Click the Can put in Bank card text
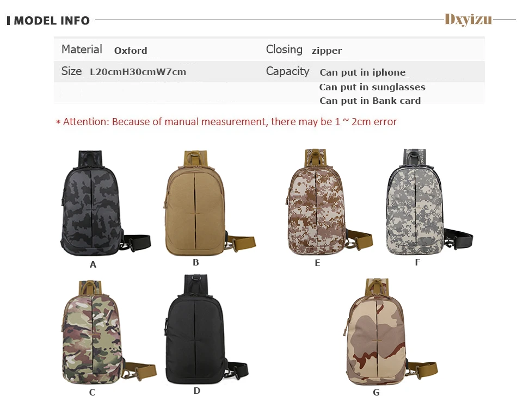Viewport: 517px width, 420px height. 370,101
